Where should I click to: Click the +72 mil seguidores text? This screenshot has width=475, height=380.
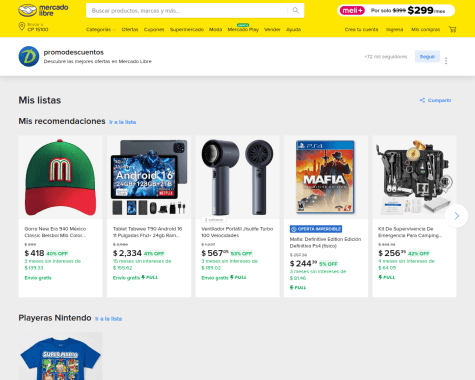[x=386, y=57]
